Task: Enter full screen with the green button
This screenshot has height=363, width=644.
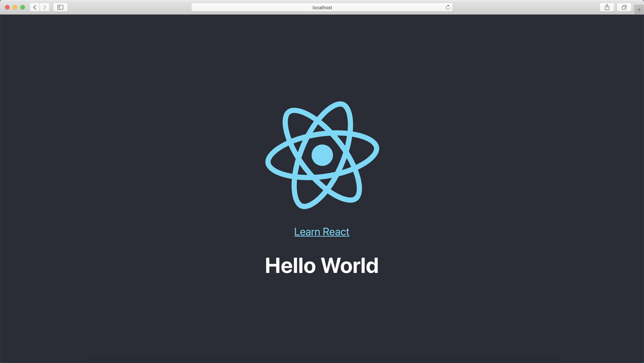Action: click(23, 7)
